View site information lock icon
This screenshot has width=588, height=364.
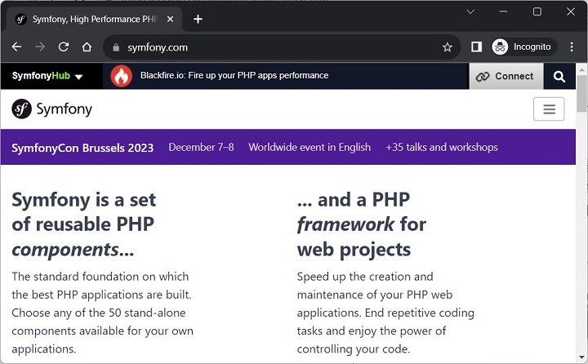coord(117,47)
